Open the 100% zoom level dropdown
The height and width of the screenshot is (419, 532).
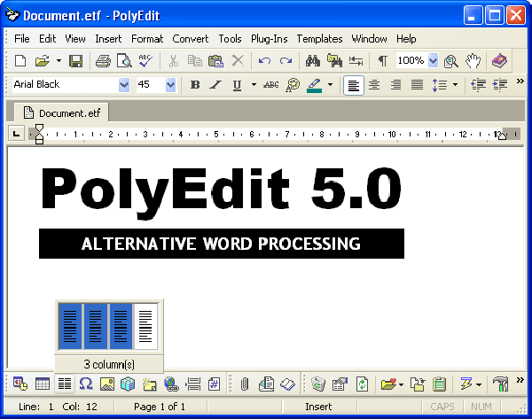pyautogui.click(x=433, y=61)
